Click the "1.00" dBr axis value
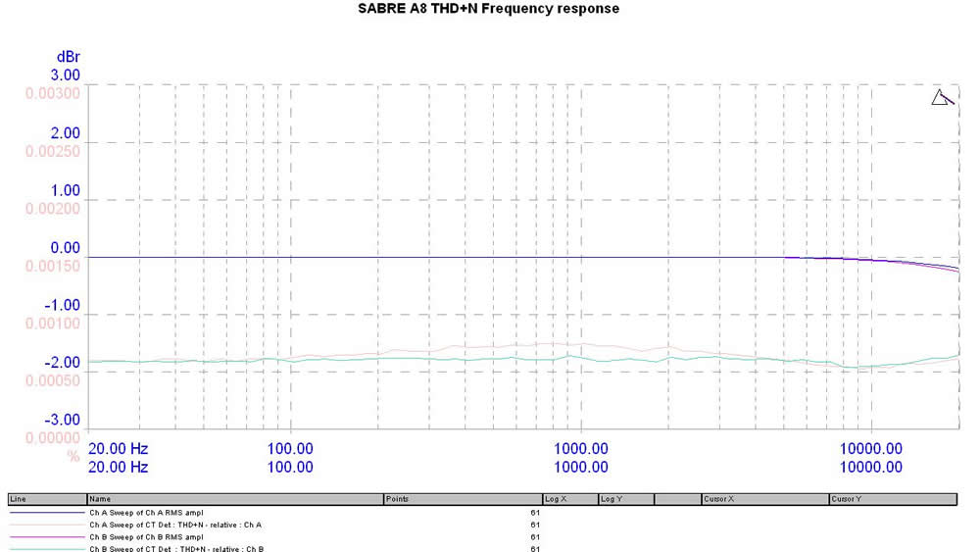This screenshot has width=980, height=552. tap(65, 190)
